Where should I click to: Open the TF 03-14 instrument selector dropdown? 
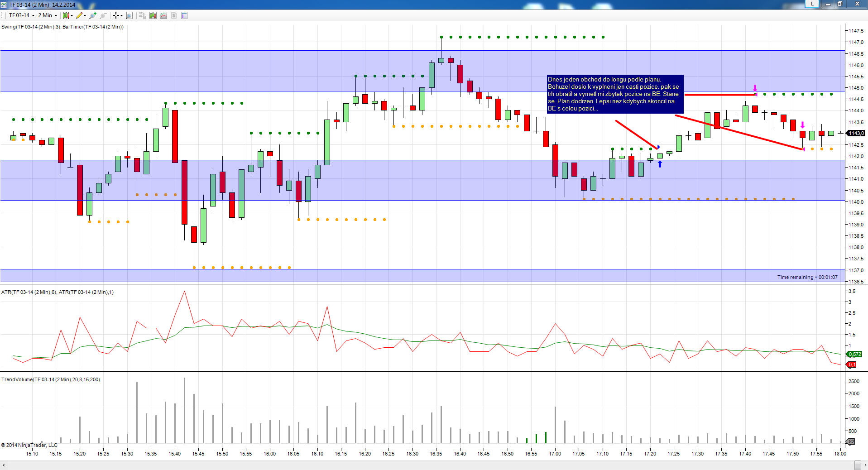21,15
